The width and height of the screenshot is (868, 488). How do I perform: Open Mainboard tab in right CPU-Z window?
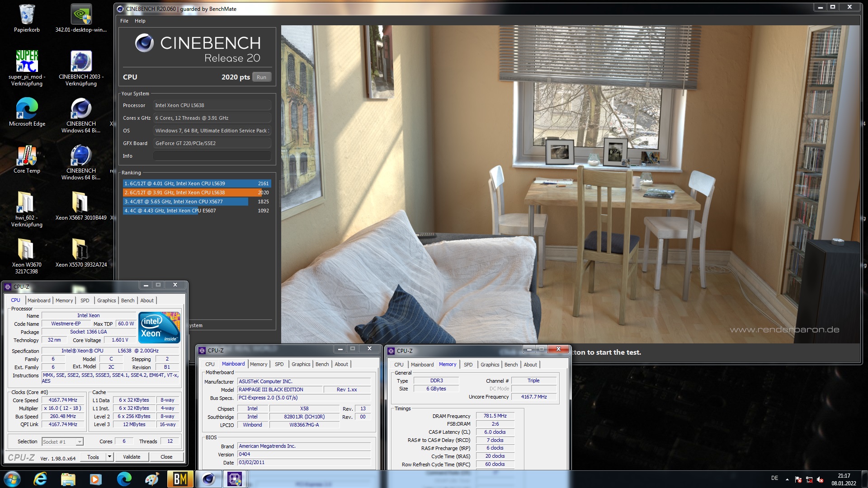click(422, 365)
